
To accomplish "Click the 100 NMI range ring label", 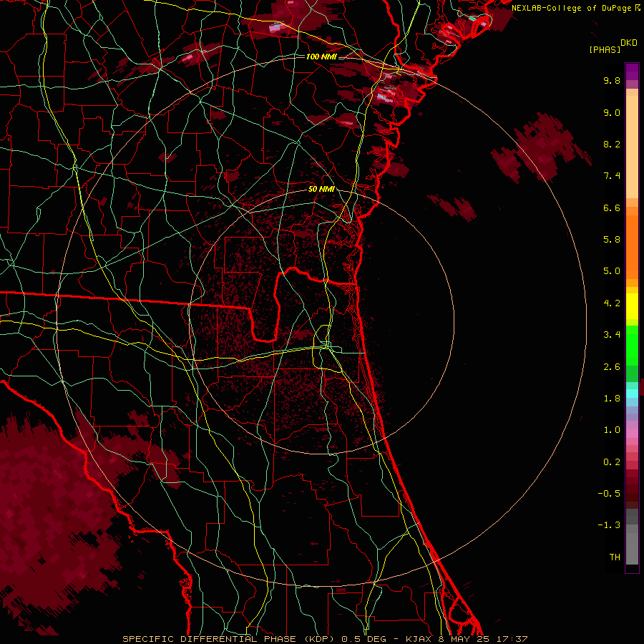I will (321, 57).
